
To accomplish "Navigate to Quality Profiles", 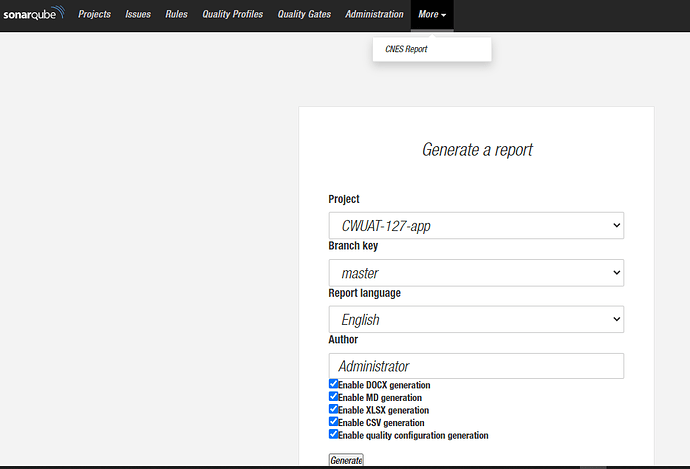I will point(232,15).
